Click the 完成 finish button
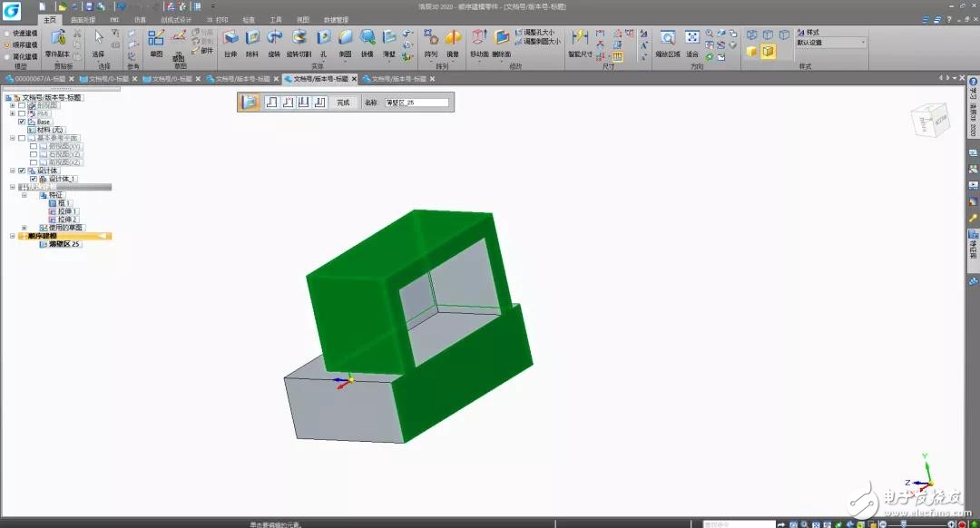This screenshot has width=980, height=528. pyautogui.click(x=343, y=103)
